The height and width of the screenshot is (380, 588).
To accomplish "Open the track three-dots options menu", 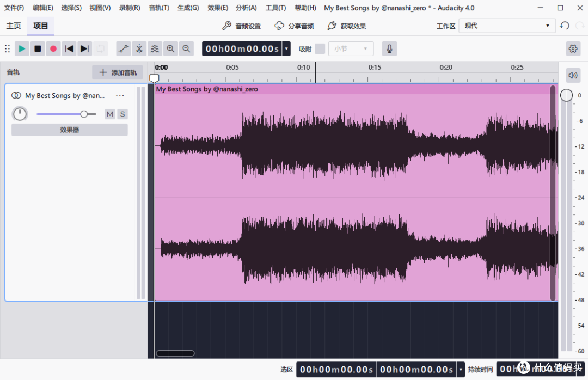I will pyautogui.click(x=120, y=95).
